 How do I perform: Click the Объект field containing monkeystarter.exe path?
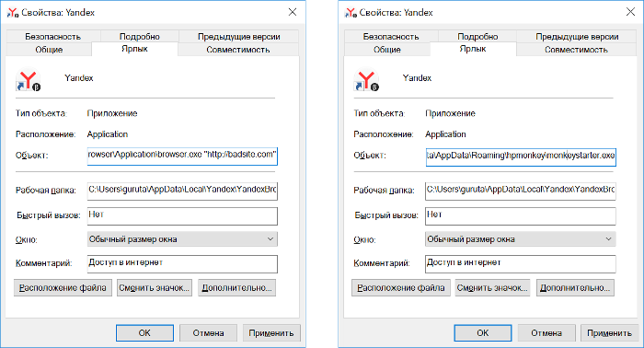(521, 157)
